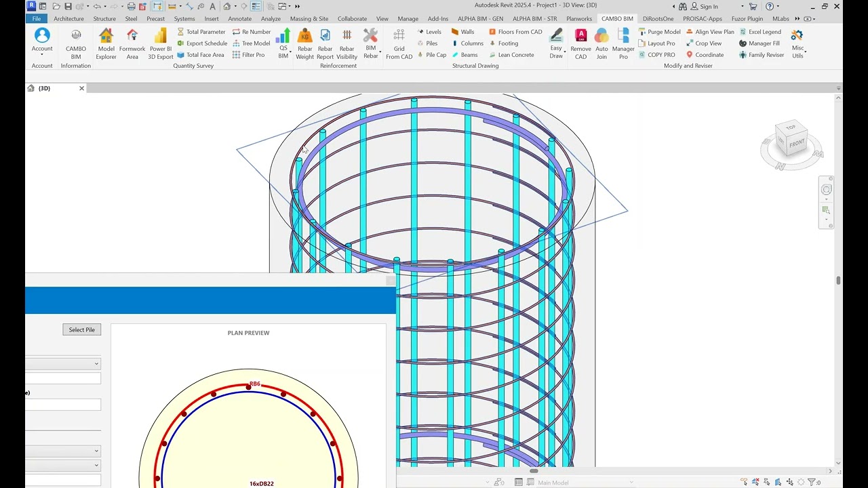Image resolution: width=868 pixels, height=488 pixels.
Task: Click the Re Number tool
Action: point(251,32)
